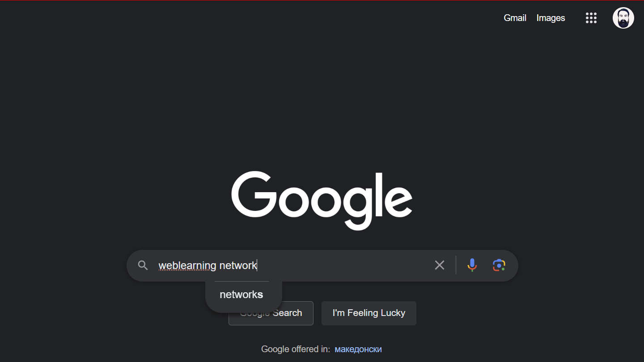The height and width of the screenshot is (362, 644).
Task: Search by image using the Lens camera icon
Action: coord(499,265)
